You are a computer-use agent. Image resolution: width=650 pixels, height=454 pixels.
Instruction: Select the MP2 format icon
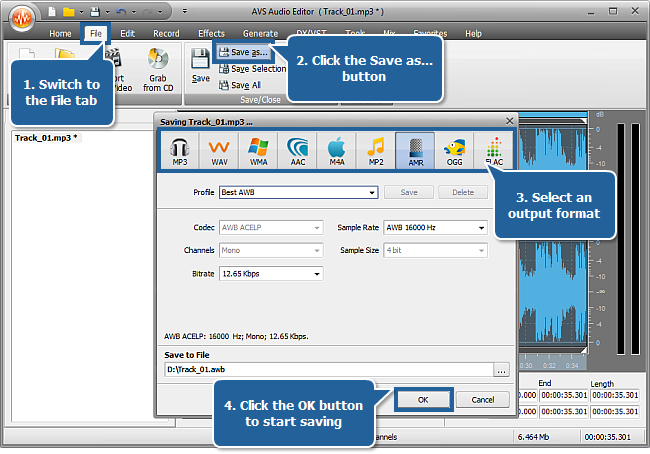376,151
